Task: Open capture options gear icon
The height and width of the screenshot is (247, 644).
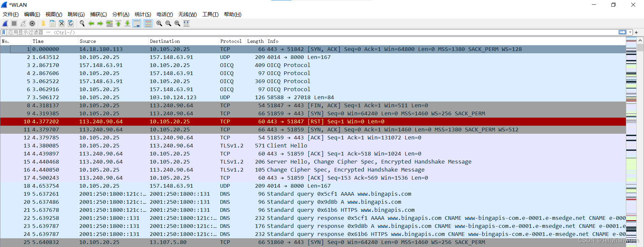Action: coord(32,23)
